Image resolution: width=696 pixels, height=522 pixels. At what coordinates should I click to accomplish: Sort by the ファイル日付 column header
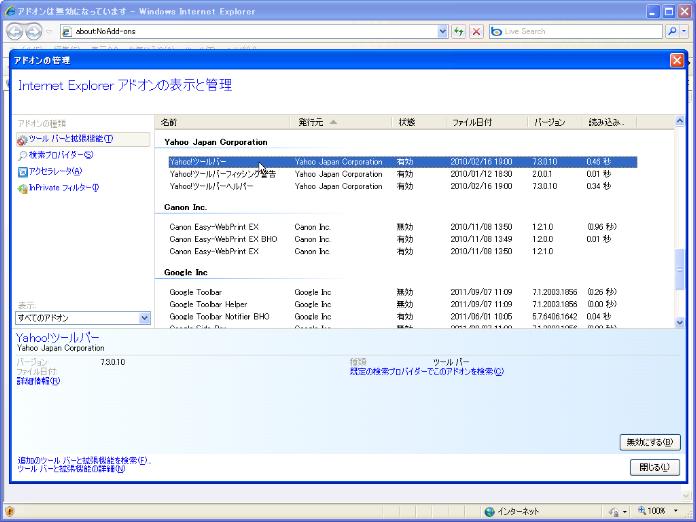(486, 122)
